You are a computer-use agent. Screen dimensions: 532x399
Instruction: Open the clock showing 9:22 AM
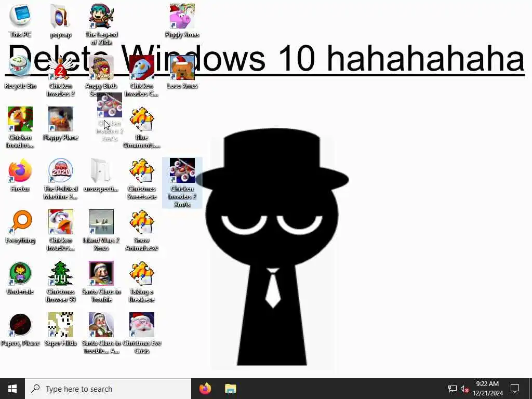pyautogui.click(x=487, y=389)
